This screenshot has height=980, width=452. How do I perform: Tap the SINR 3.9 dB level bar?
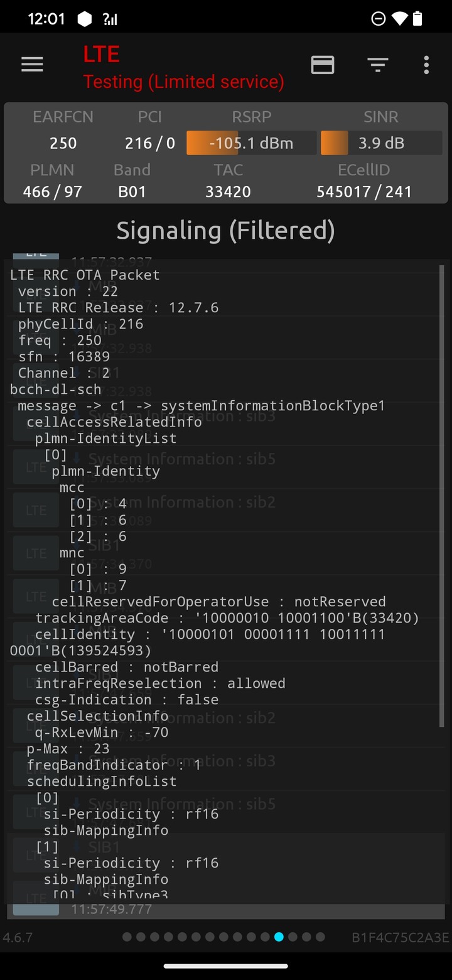click(x=381, y=143)
